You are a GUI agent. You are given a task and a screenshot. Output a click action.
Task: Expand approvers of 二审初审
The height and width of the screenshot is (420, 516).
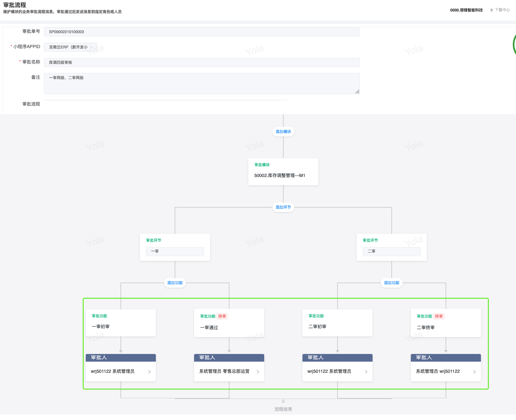366,372
